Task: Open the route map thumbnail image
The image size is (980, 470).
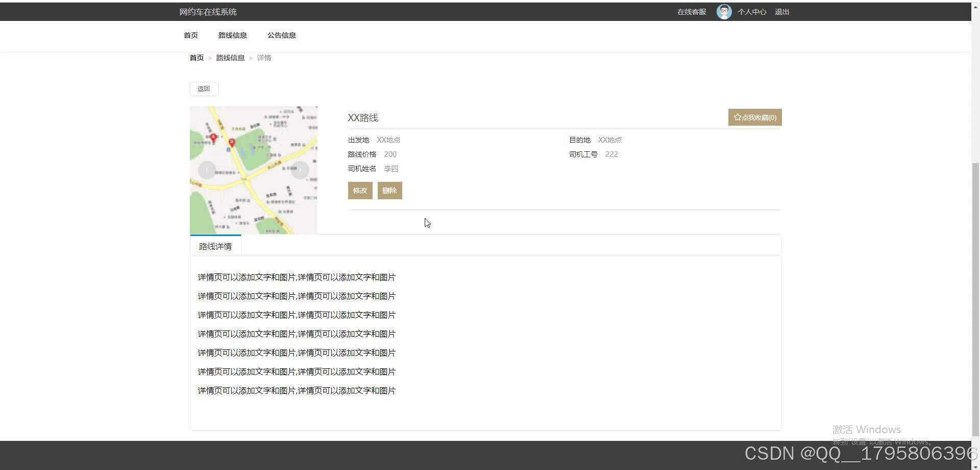Action: (x=253, y=170)
